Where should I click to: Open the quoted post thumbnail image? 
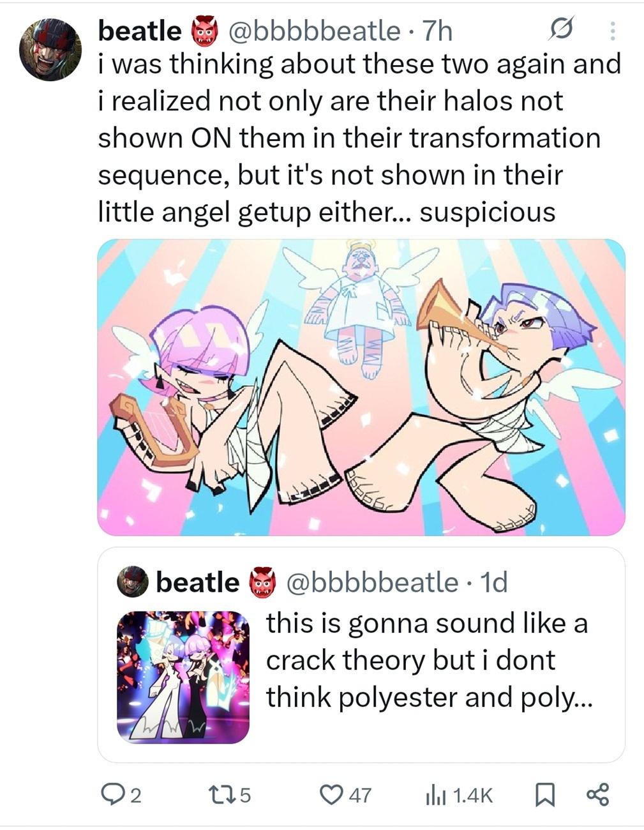tap(183, 677)
